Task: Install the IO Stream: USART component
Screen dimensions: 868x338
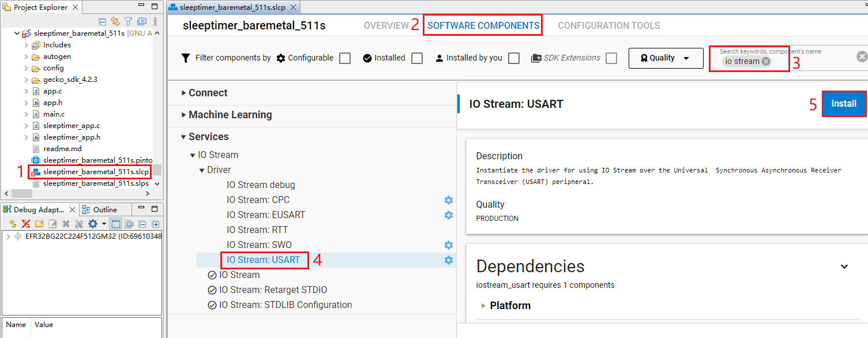Action: (843, 103)
